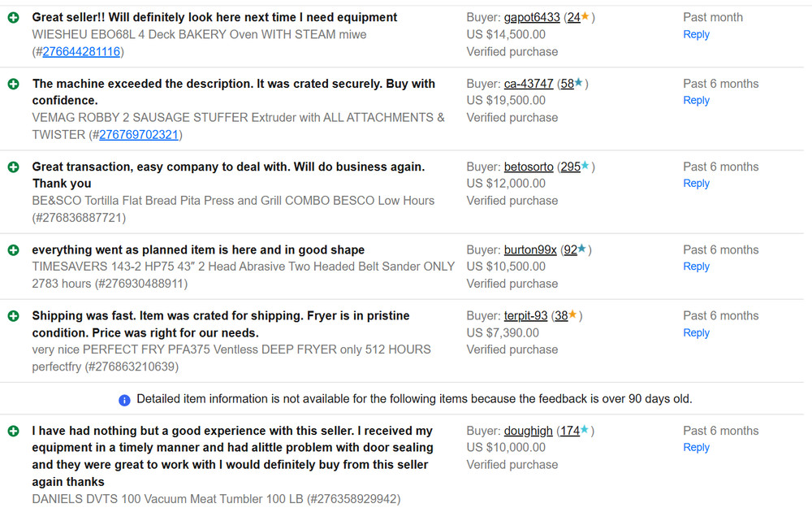812x512 pixels.
Task: Open buyer burton99x's profile
Action: pyautogui.click(x=530, y=250)
